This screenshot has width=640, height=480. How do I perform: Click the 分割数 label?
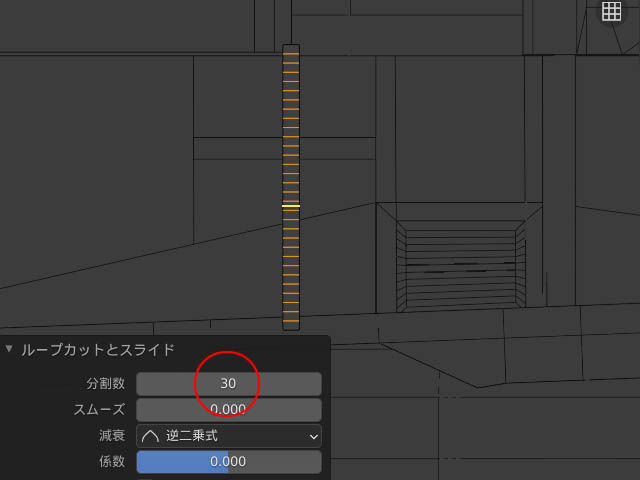(105, 384)
